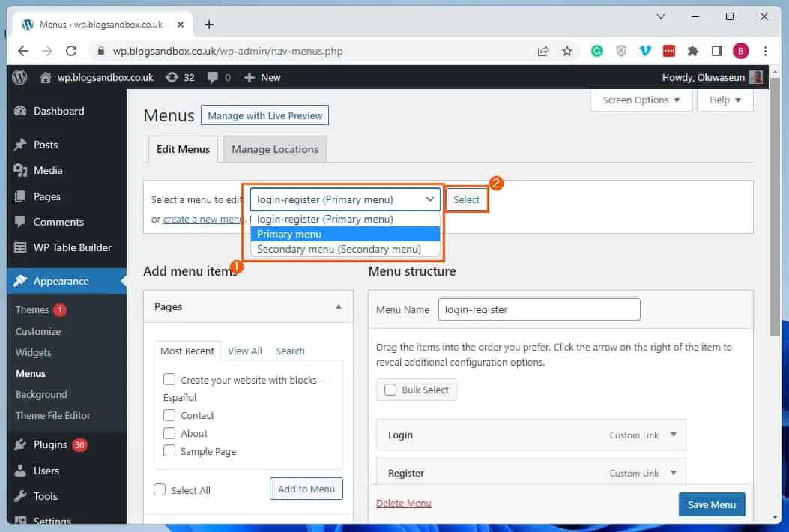
Task: Tick the Select All checkbox
Action: (x=160, y=489)
